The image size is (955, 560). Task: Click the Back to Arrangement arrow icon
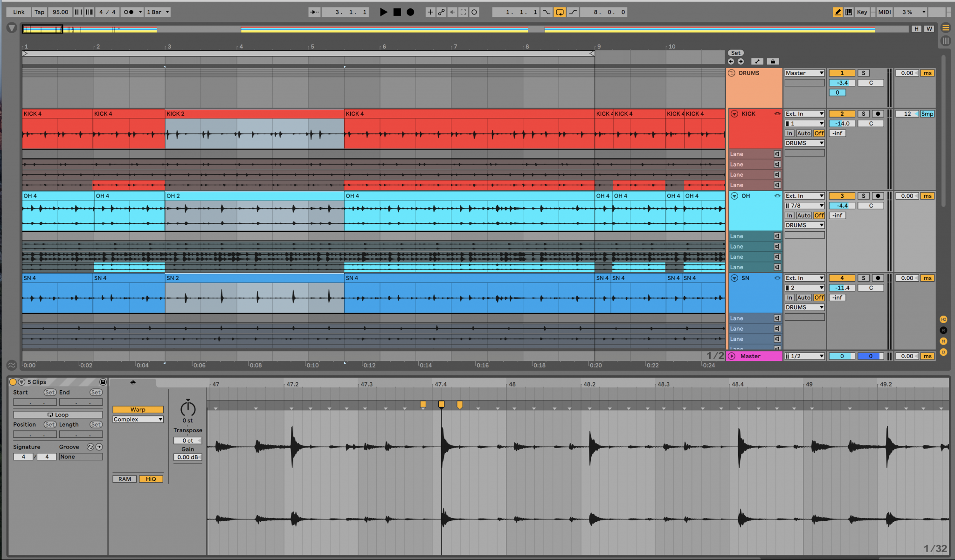point(452,12)
